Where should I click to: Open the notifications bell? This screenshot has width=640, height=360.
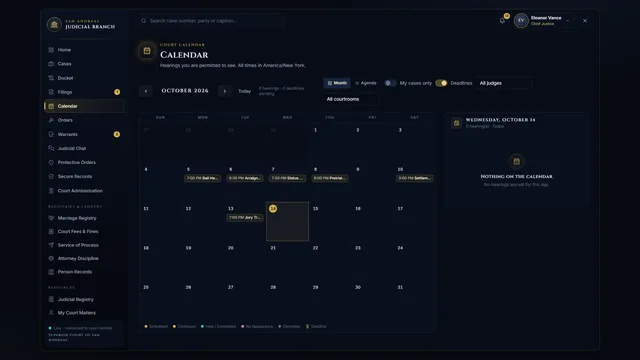pos(502,20)
